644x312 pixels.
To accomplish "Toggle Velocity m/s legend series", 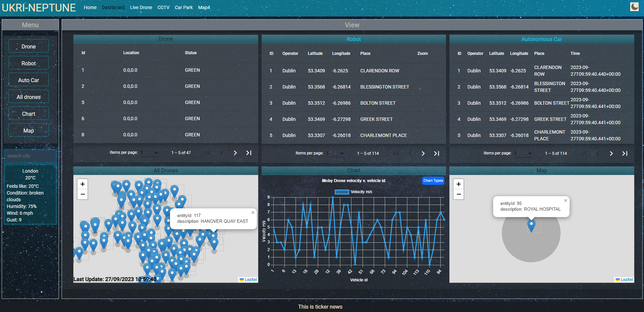I will pos(353,192).
